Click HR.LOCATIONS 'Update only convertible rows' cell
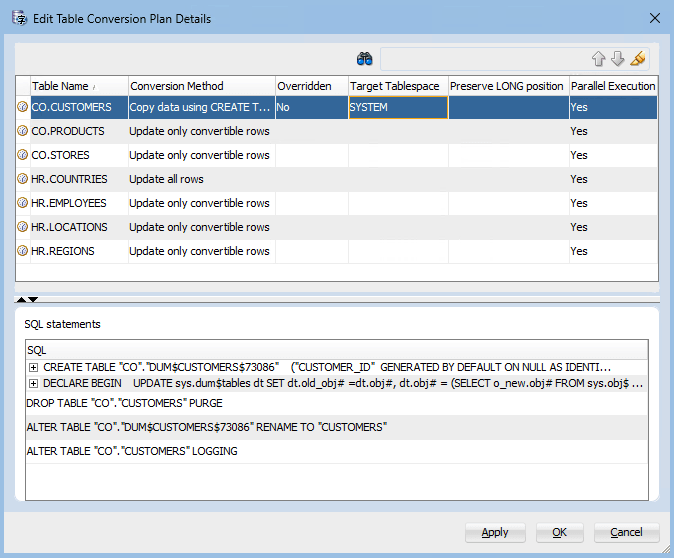 pos(202,227)
